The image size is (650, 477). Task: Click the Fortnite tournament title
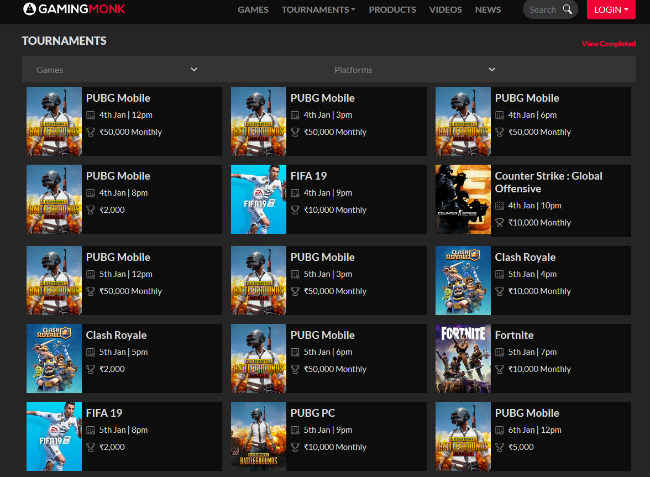(x=514, y=335)
